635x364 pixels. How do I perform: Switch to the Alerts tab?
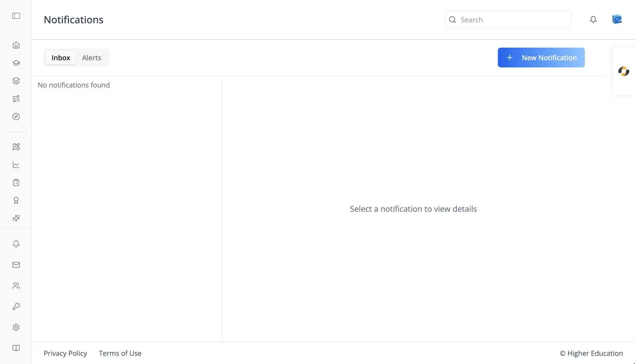click(92, 58)
